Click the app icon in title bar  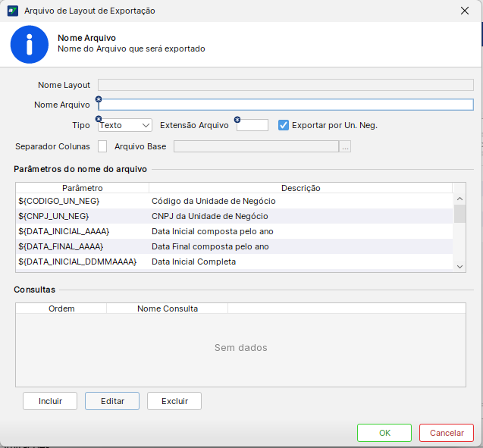pos(13,11)
